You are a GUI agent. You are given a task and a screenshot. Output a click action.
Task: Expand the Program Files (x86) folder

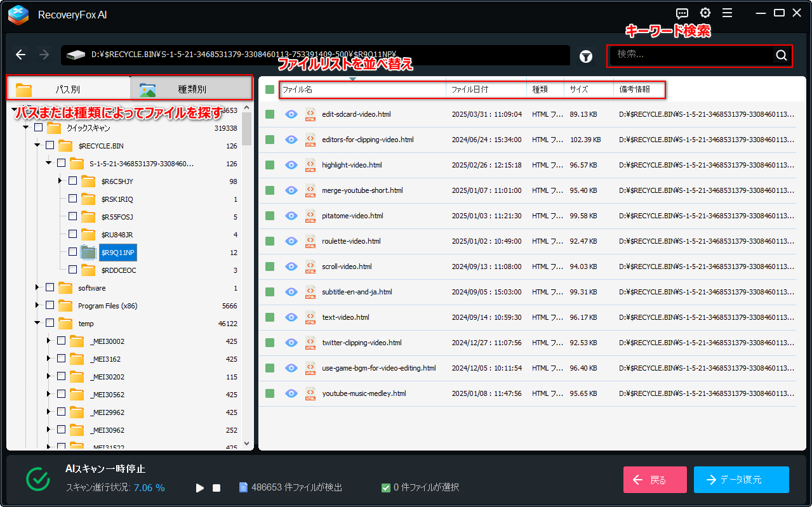click(37, 306)
